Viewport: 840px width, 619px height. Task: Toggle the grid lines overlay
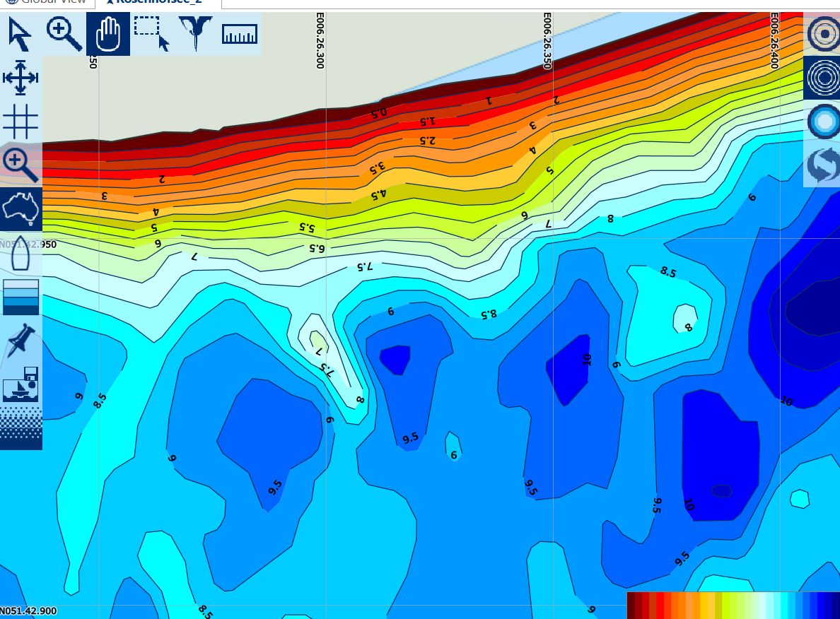tap(21, 121)
